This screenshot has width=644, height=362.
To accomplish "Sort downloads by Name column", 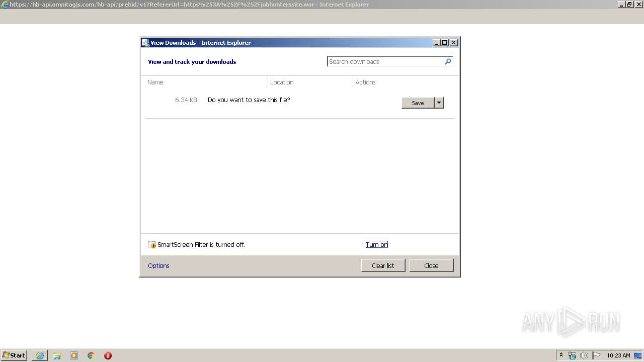I will (206, 82).
